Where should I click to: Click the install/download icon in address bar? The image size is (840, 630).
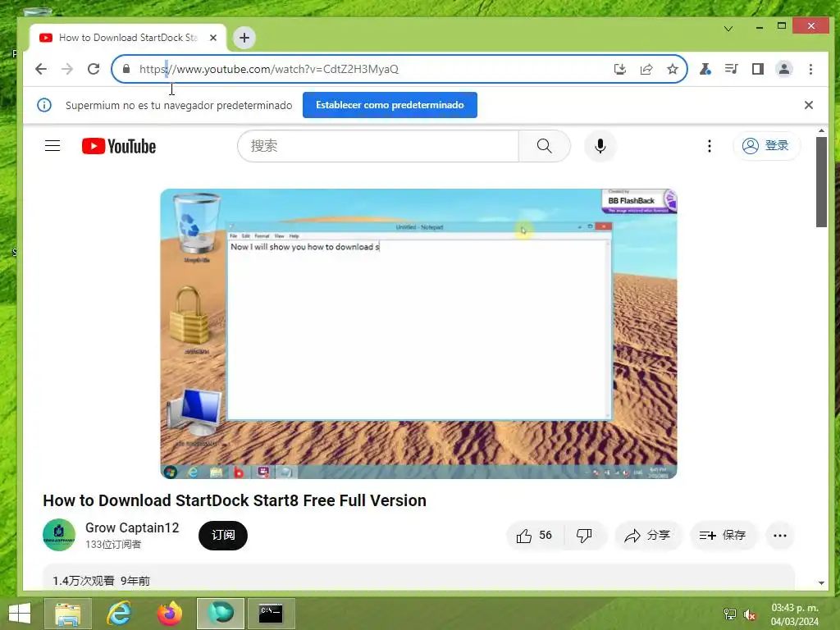(620, 69)
